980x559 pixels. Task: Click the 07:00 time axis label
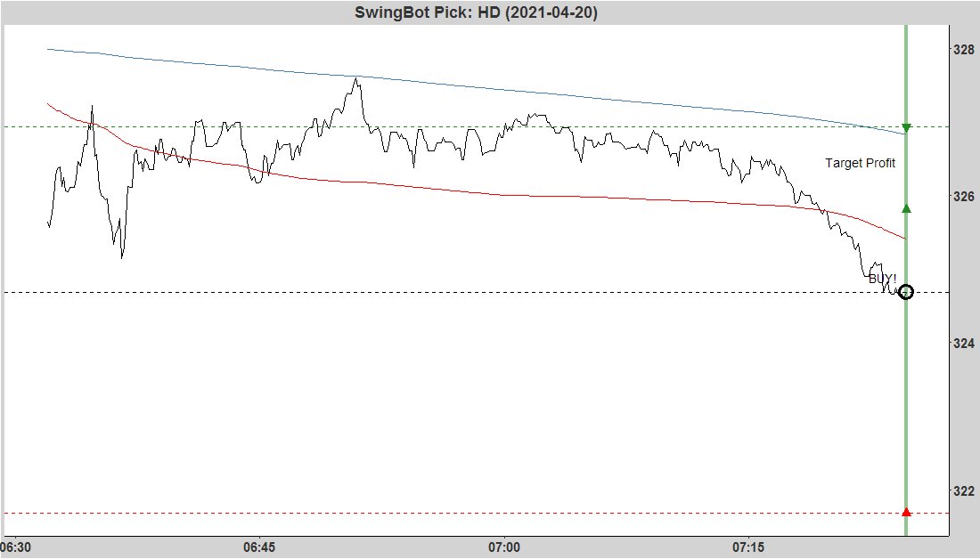click(x=503, y=547)
